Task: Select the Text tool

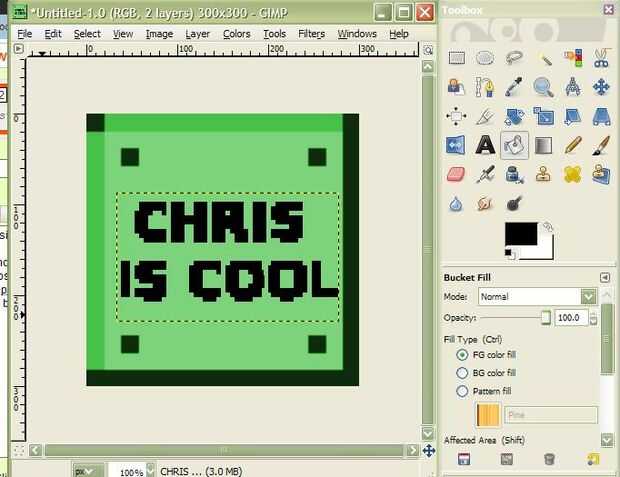Action: coord(485,146)
